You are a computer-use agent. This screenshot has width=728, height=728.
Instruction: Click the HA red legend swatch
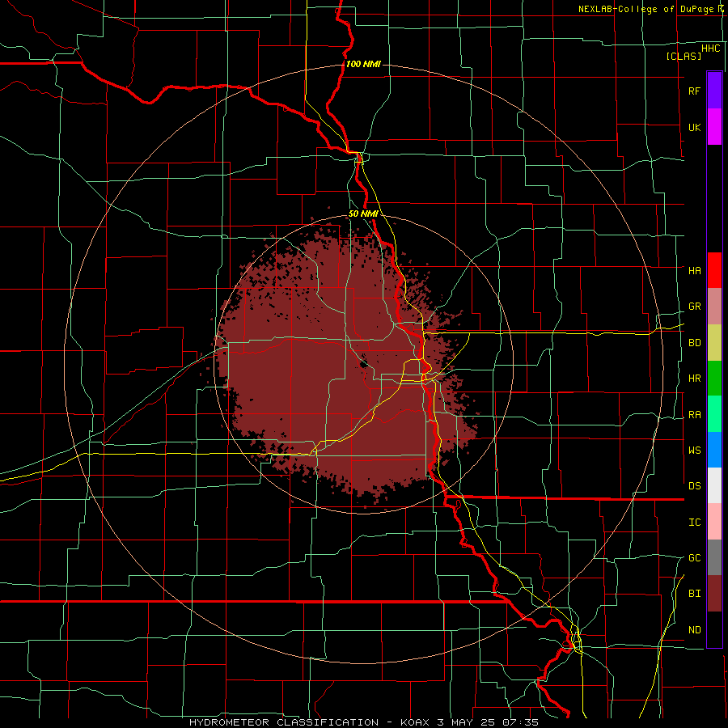click(714, 270)
